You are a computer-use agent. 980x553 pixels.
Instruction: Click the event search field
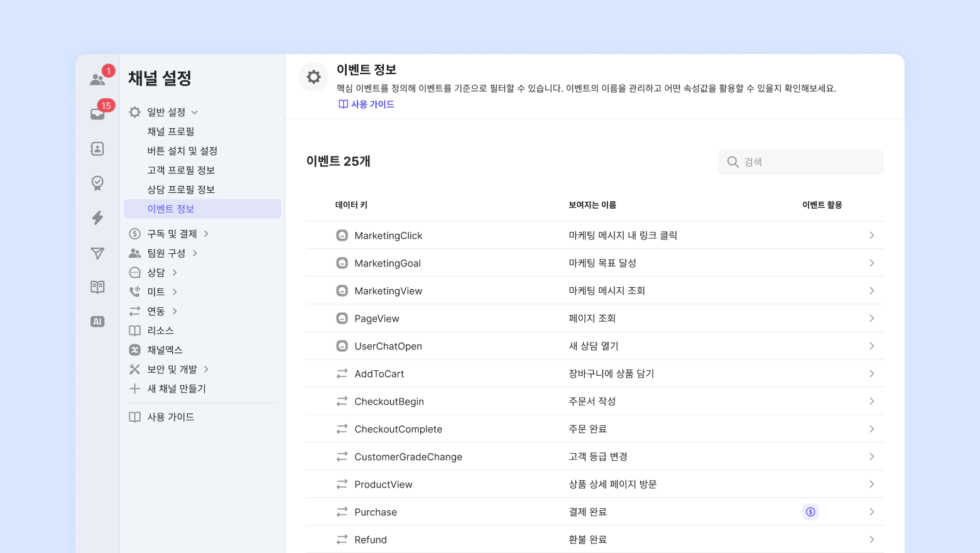(x=801, y=162)
